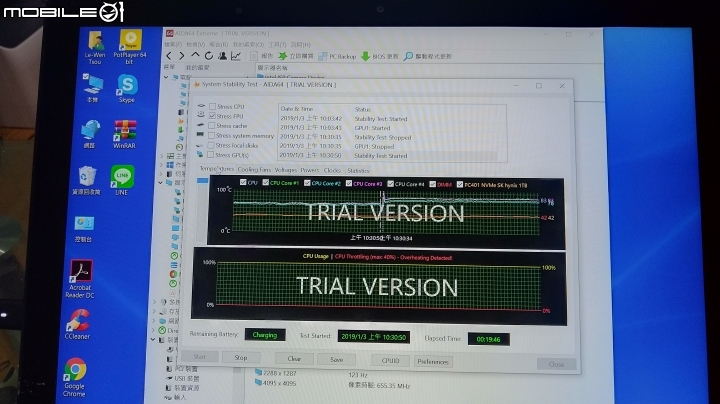Toggle DIMM graph checkbox
The image size is (720, 404).
click(x=432, y=184)
